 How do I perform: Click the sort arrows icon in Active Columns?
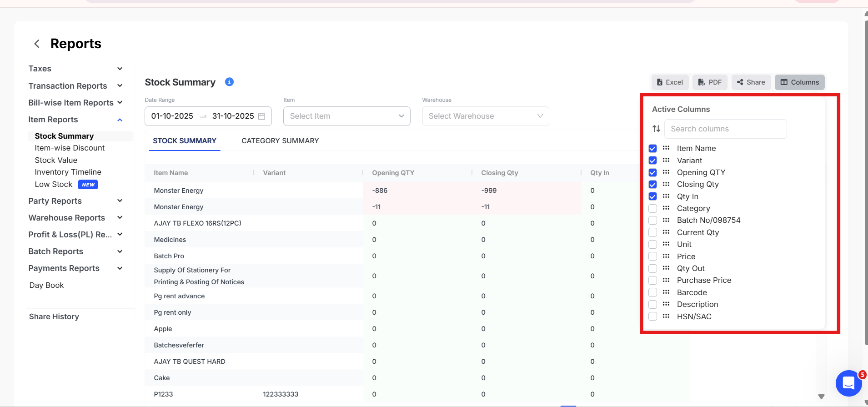pyautogui.click(x=656, y=129)
